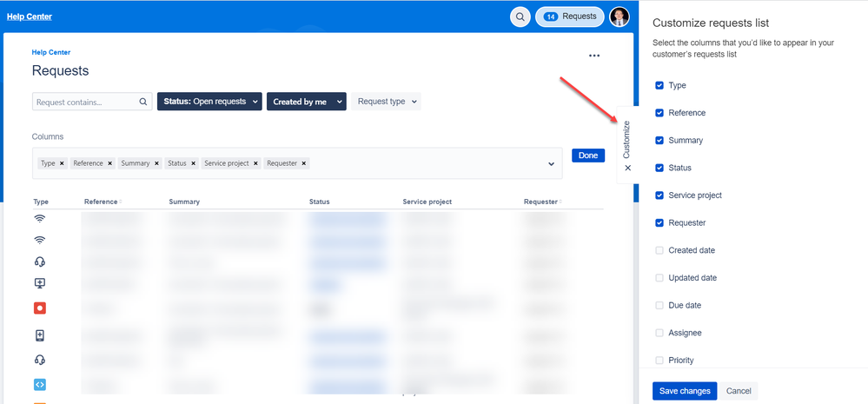Enable the Assignee checkbox
Screen dimensions: 868x404
coord(659,333)
